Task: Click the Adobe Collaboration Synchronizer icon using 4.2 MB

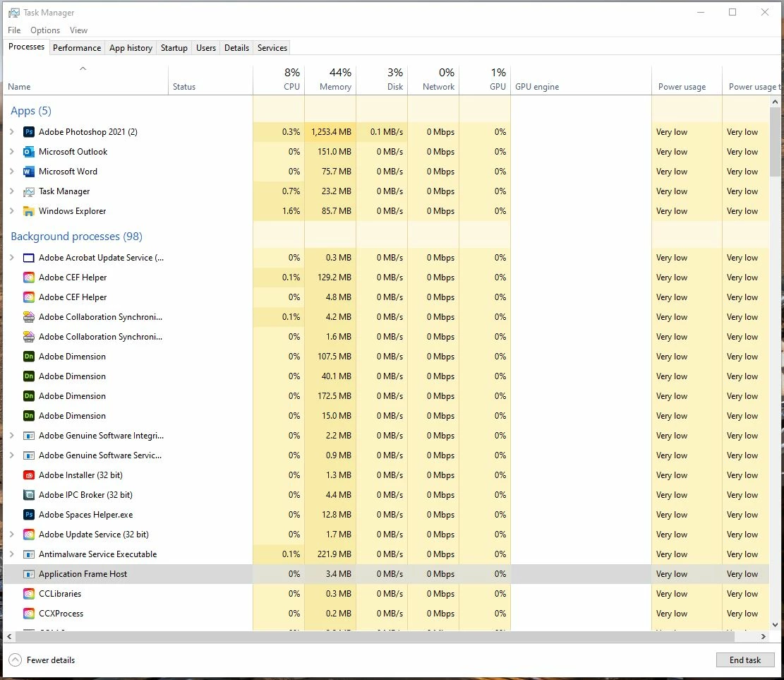Action: coord(29,317)
